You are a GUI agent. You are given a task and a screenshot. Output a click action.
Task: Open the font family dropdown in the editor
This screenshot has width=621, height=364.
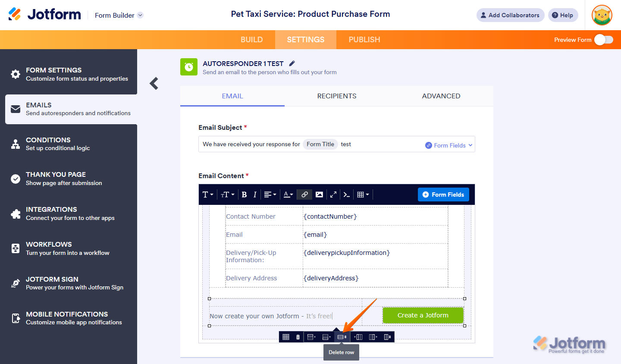click(208, 195)
